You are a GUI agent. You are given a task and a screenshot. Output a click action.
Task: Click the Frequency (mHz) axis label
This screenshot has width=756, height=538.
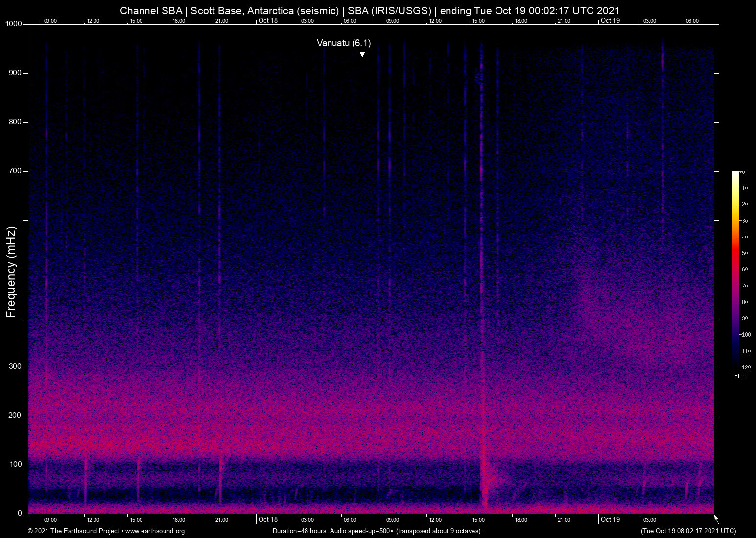tap(11, 272)
